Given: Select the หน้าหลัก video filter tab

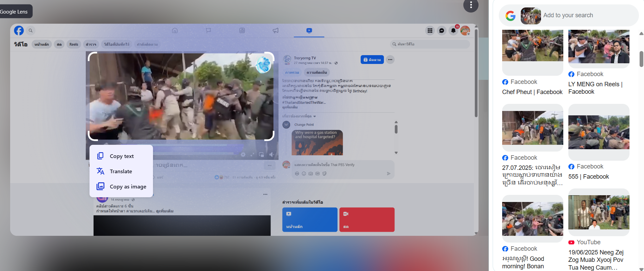Looking at the screenshot, I should tap(42, 44).
